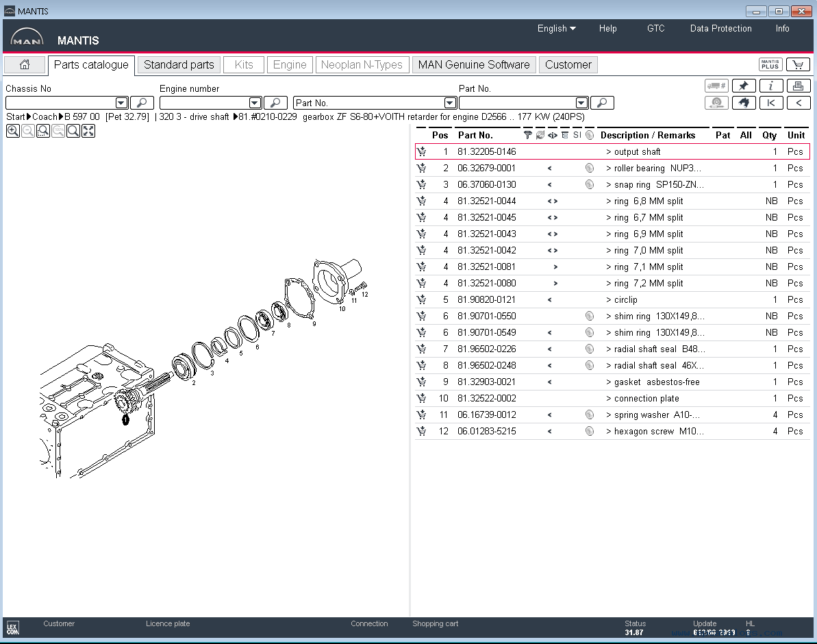Open the Kits tab

point(243,64)
